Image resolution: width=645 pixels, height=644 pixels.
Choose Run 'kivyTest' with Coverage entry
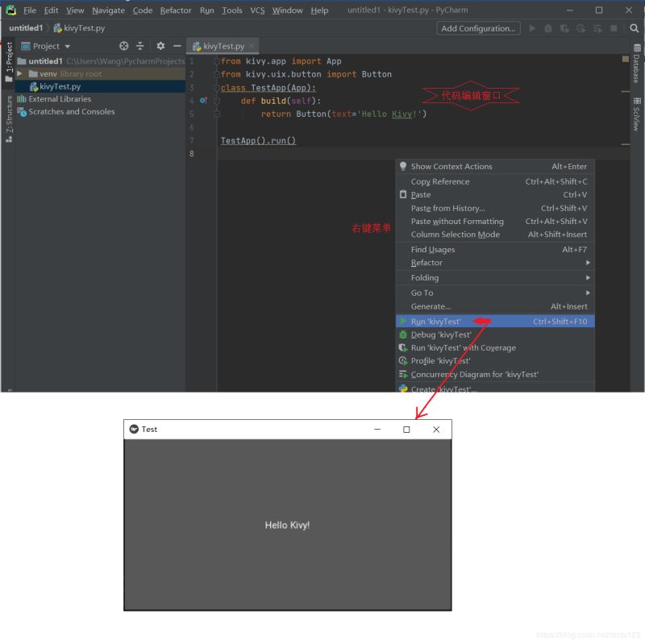[495, 347]
